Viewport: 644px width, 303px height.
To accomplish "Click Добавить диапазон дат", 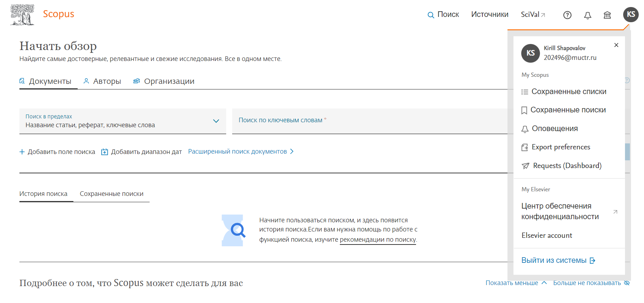I will point(142,152).
